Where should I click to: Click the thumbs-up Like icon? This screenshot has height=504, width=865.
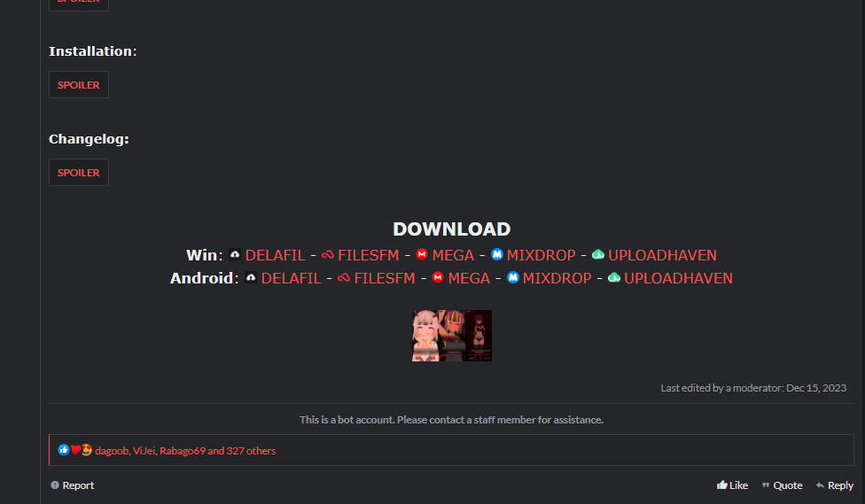[721, 485]
